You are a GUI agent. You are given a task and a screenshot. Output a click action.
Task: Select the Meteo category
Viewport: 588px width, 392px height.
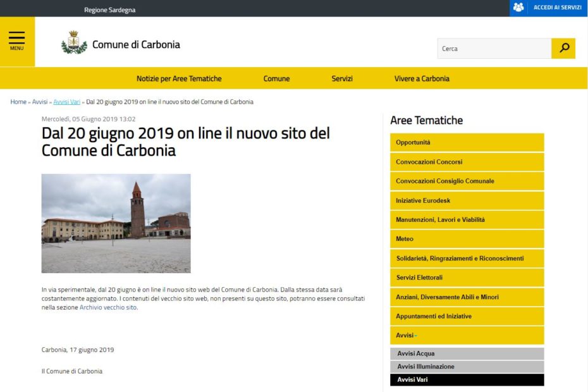pyautogui.click(x=467, y=239)
